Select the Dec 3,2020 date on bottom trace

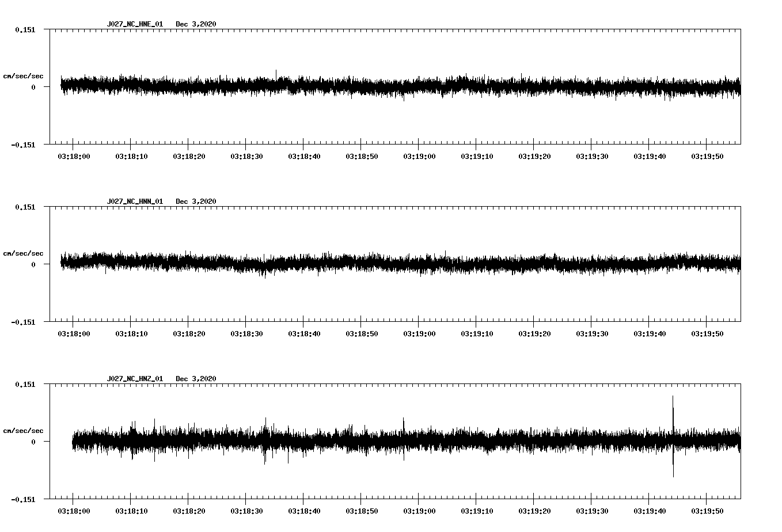[196, 378]
